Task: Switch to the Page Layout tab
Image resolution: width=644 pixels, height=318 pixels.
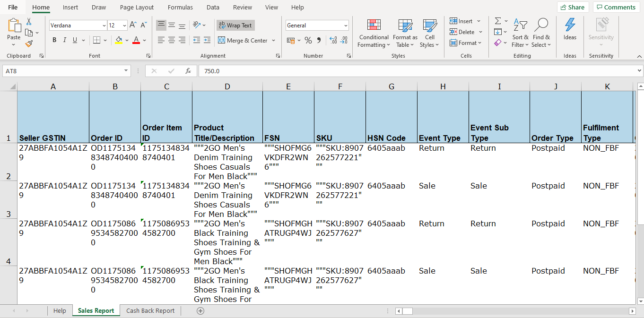Action: [x=137, y=7]
